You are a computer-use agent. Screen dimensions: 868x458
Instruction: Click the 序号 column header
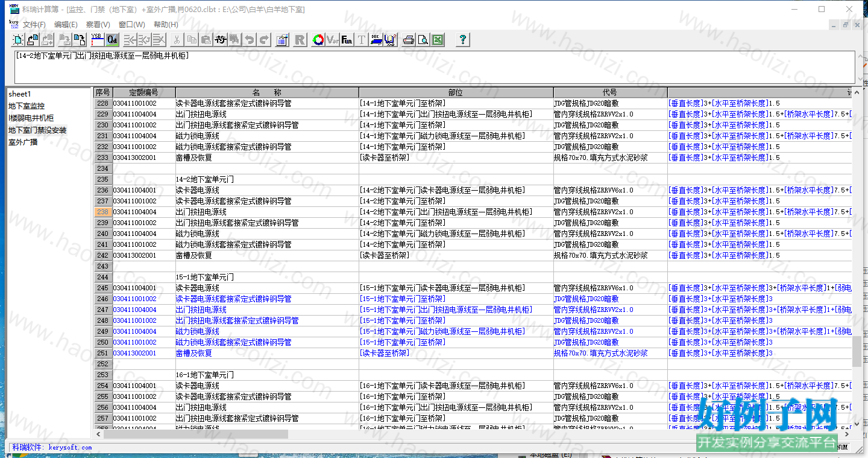102,92
